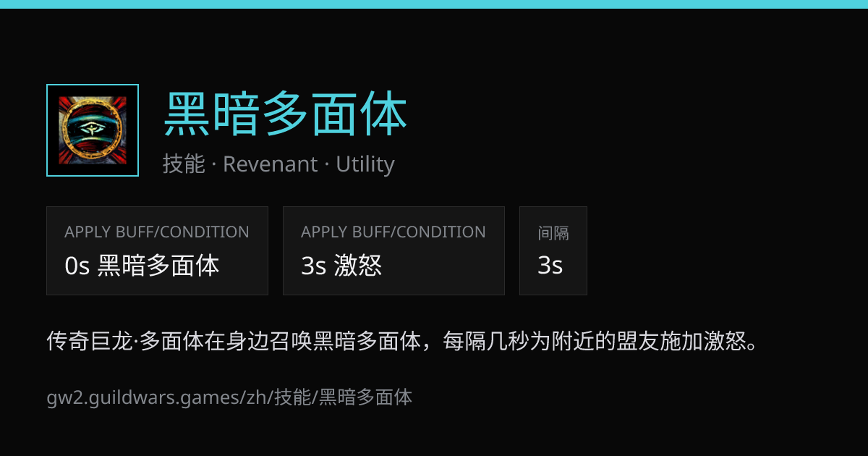The width and height of the screenshot is (868, 456).
Task: Click the 黑暗多面体 skill icon
Action: [x=93, y=130]
